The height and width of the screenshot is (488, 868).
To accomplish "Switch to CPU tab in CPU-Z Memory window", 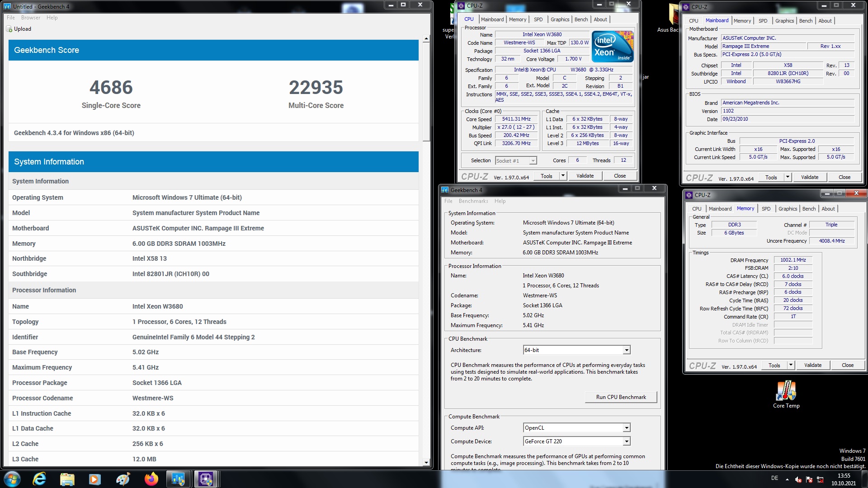I will click(697, 209).
